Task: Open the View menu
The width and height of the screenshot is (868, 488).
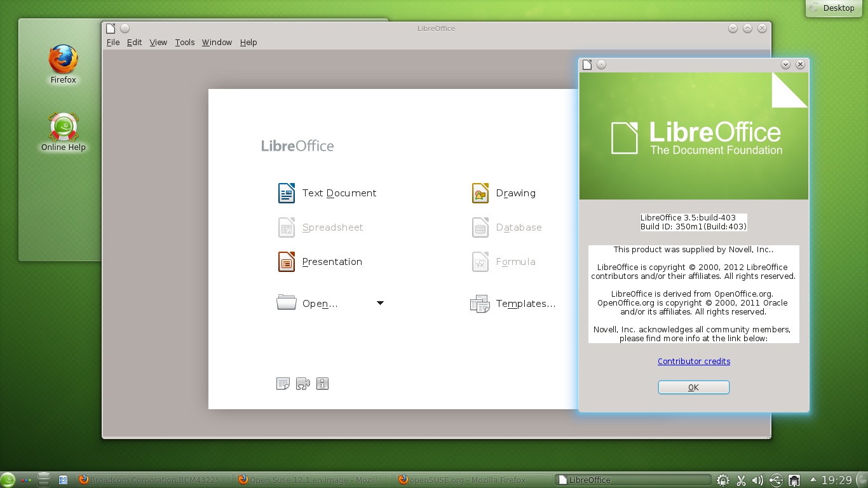Action: tap(158, 42)
